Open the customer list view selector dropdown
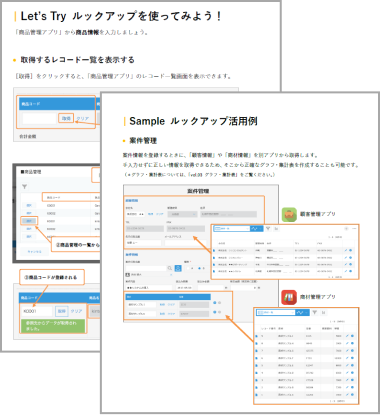Screen dimensions: 381x415 tap(232, 229)
